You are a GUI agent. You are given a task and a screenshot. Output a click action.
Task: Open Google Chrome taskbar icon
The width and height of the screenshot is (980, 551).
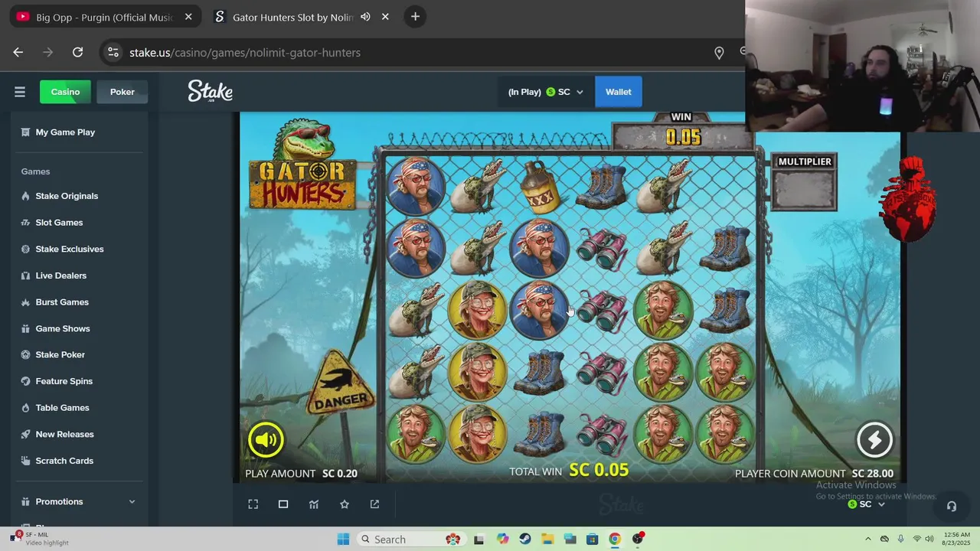tap(614, 540)
